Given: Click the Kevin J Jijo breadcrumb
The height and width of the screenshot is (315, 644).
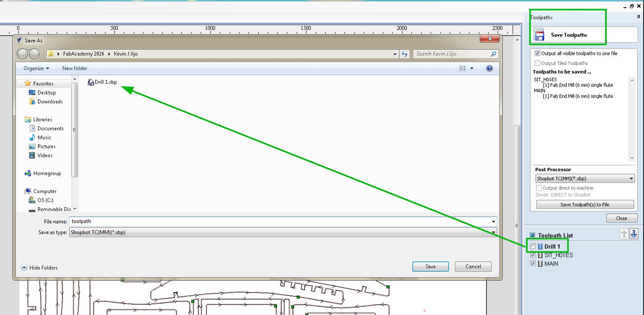Looking at the screenshot, I should 126,54.
